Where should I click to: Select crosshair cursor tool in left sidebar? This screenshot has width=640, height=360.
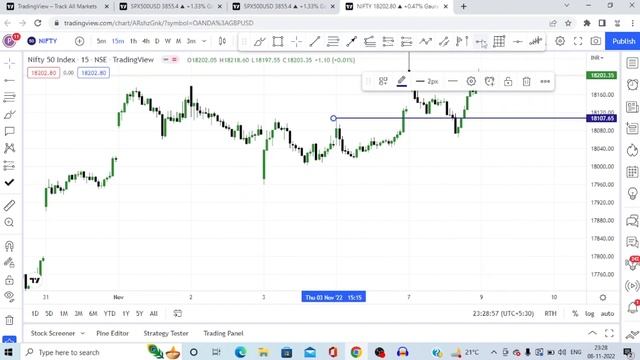(9, 63)
